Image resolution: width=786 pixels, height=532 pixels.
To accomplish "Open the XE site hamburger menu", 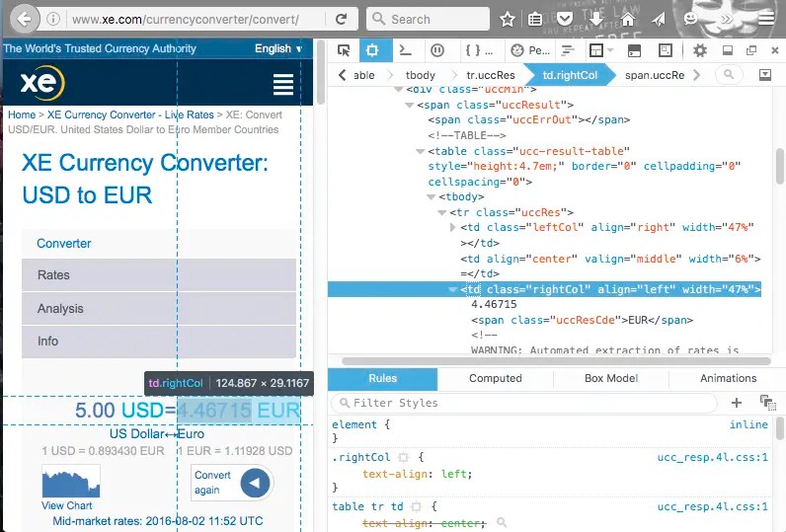I will [x=283, y=84].
